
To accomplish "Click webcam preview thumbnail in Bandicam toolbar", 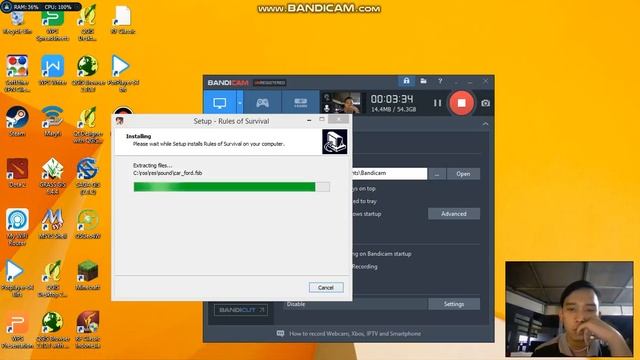I will point(346,103).
